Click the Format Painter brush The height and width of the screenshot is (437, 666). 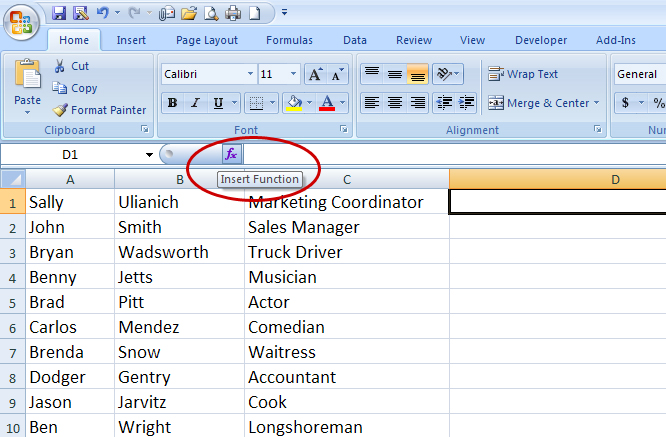point(99,110)
